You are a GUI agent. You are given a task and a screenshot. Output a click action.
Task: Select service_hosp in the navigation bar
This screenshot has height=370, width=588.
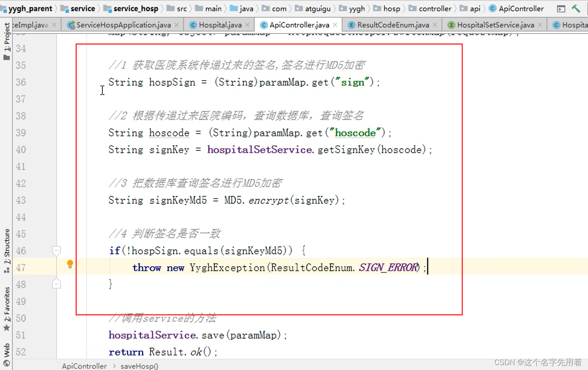(131, 9)
